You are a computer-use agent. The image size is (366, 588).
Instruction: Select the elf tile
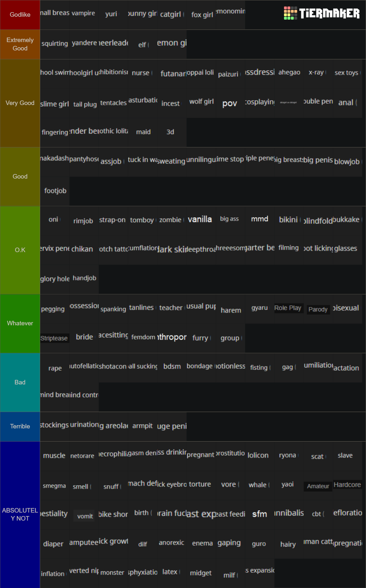(x=143, y=44)
